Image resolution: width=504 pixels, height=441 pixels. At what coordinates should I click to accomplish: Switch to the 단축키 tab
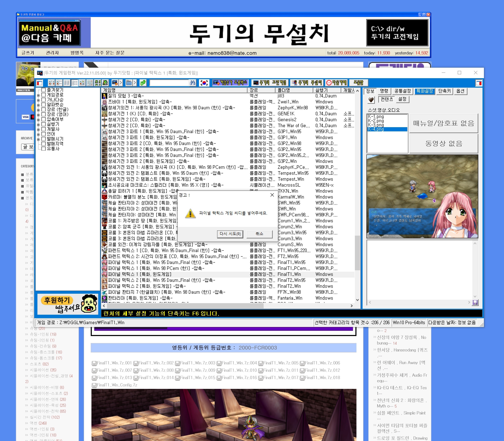(x=444, y=91)
